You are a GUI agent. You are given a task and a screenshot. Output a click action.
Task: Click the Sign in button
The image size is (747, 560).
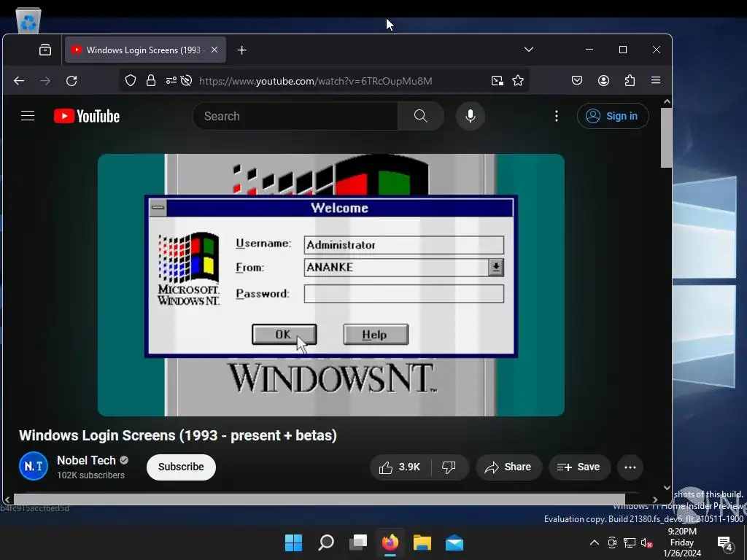coord(613,116)
